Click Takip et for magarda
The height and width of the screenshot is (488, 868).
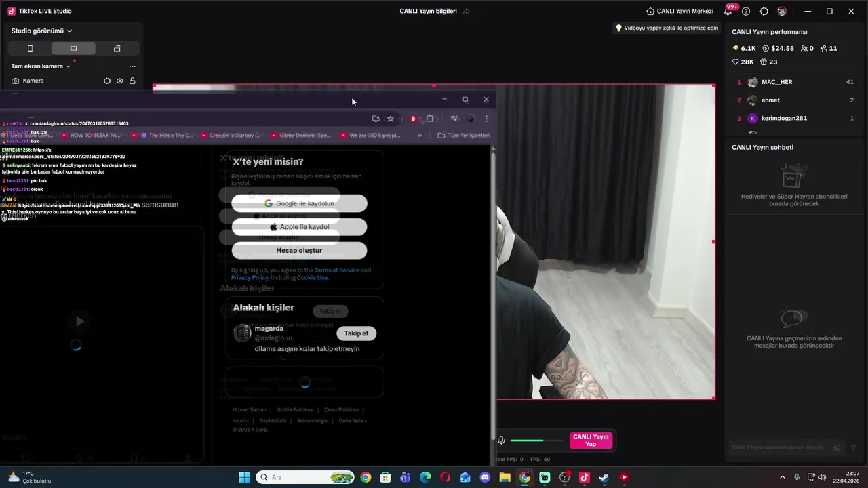pyautogui.click(x=356, y=333)
